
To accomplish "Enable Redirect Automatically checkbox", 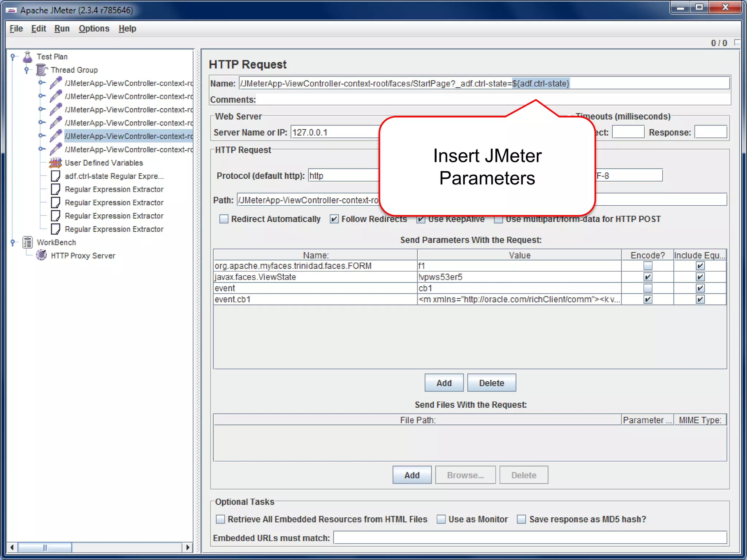I will 224,219.
